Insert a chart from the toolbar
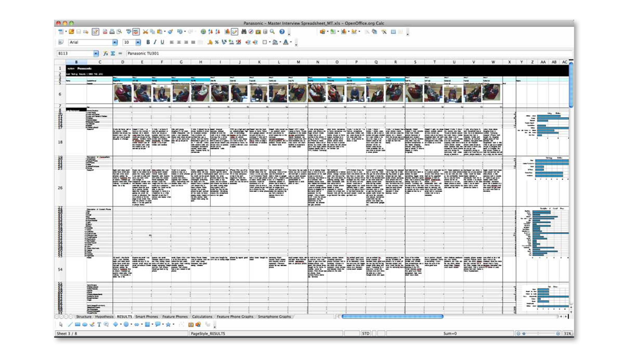Screen dimensions: 627x364 pos(227,32)
